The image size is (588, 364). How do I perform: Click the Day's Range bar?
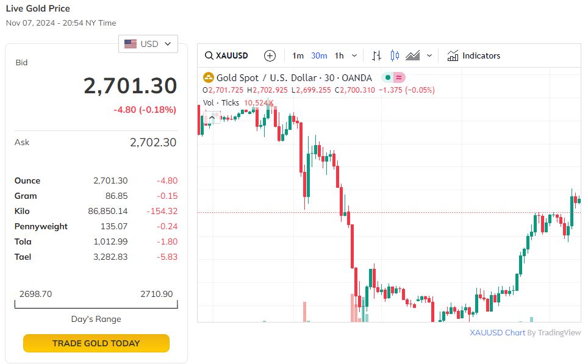pyautogui.click(x=96, y=304)
